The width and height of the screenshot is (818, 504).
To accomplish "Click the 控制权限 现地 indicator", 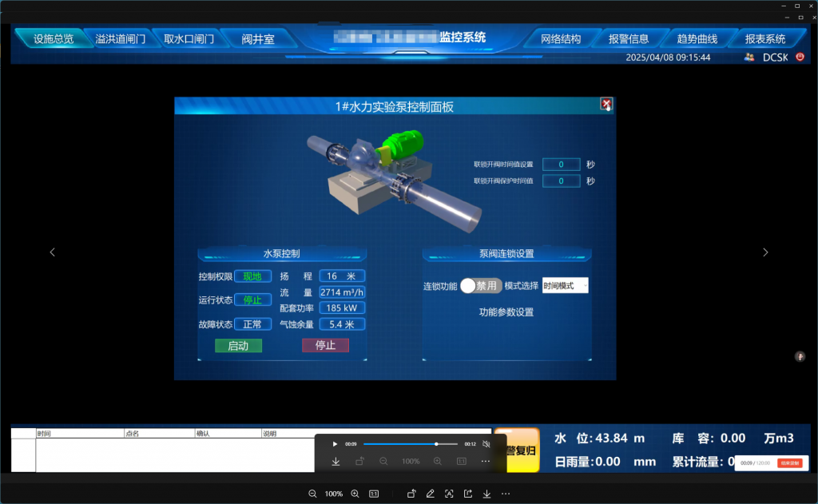I will [252, 276].
